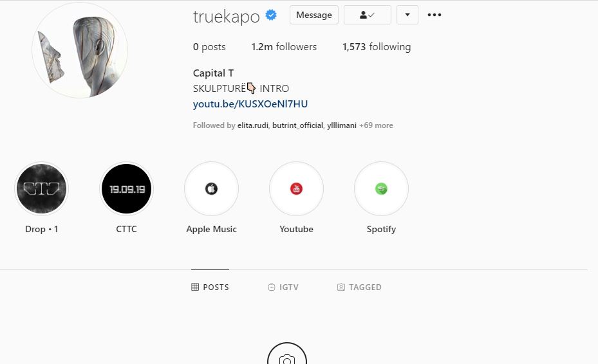Viewport: 598px width, 364px height.
Task: Click the truekapo profile picture
Action: 80,50
